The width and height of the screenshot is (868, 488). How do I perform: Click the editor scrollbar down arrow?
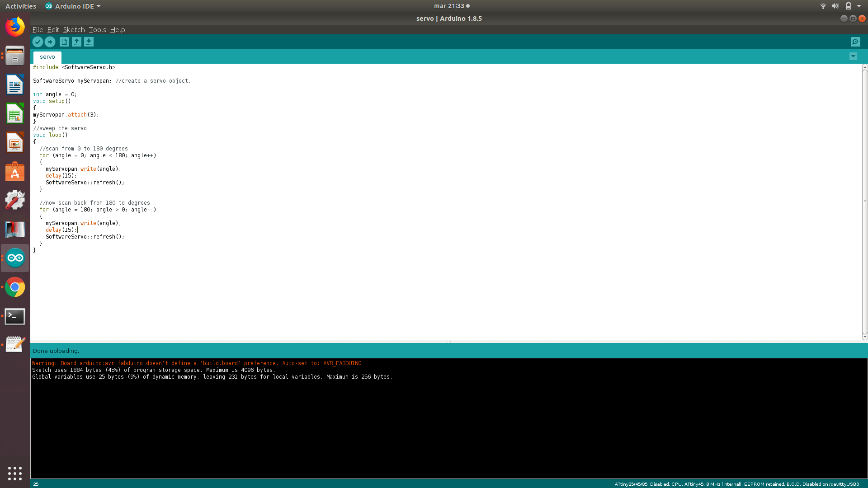(x=864, y=337)
